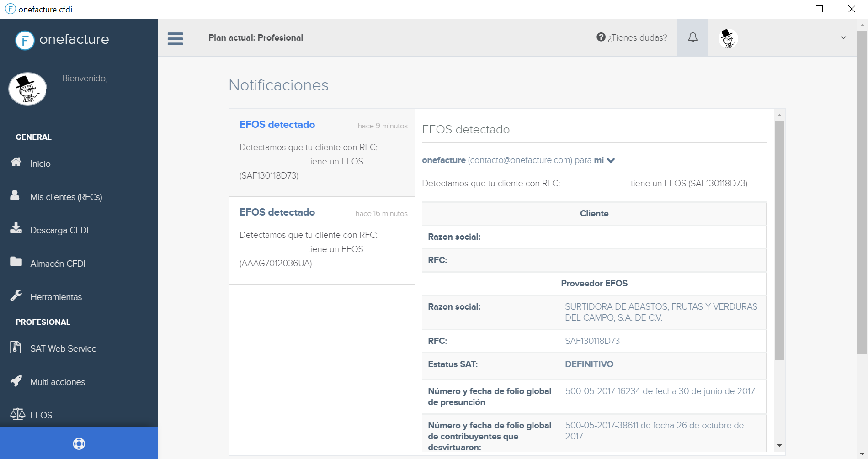Open the SAT Web Service icon

coord(15,348)
